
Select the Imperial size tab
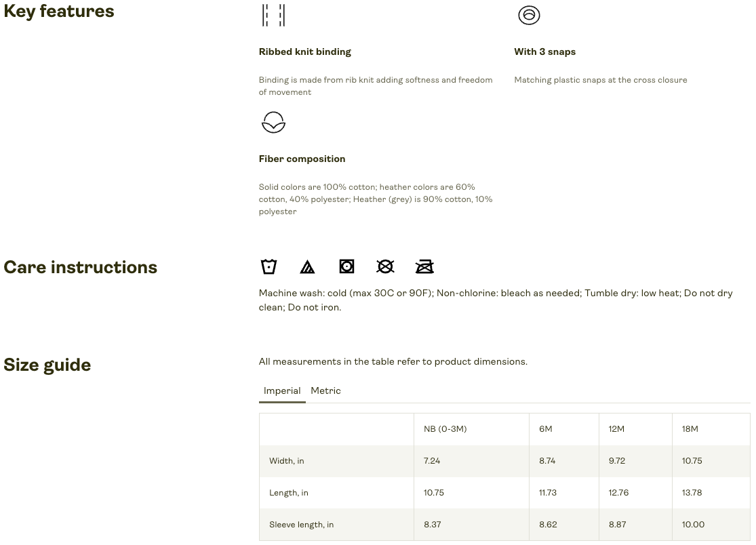point(282,391)
